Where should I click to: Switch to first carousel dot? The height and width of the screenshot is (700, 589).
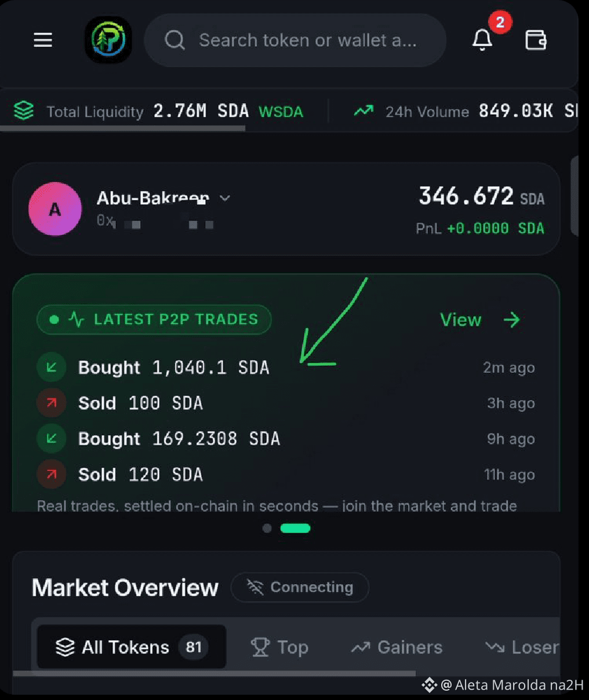pyautogui.click(x=267, y=528)
